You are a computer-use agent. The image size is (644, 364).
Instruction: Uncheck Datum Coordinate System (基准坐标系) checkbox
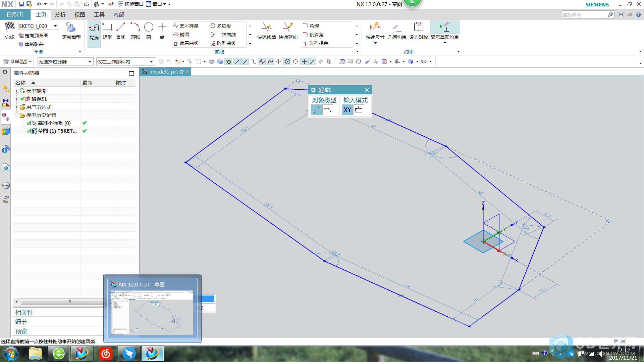click(x=29, y=123)
